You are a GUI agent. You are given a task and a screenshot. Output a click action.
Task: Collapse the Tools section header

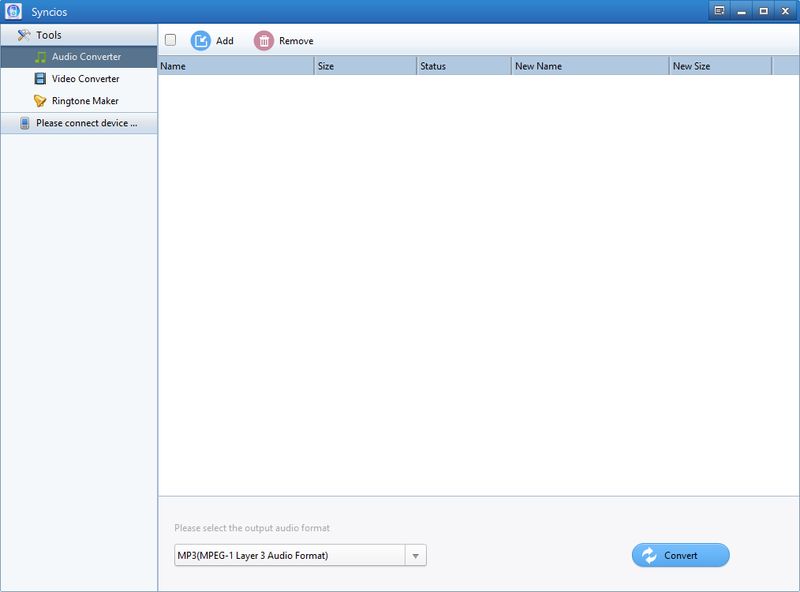(79, 35)
